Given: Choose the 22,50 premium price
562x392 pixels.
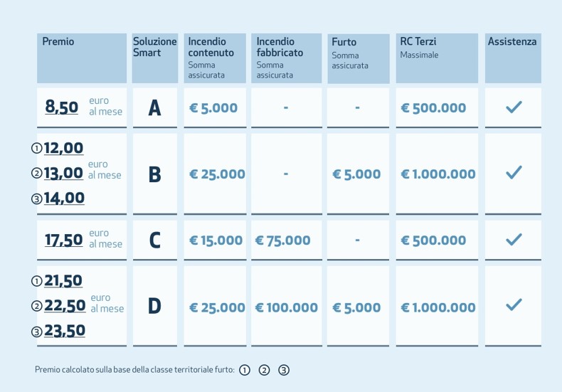Looking at the screenshot, I should coord(65,306).
